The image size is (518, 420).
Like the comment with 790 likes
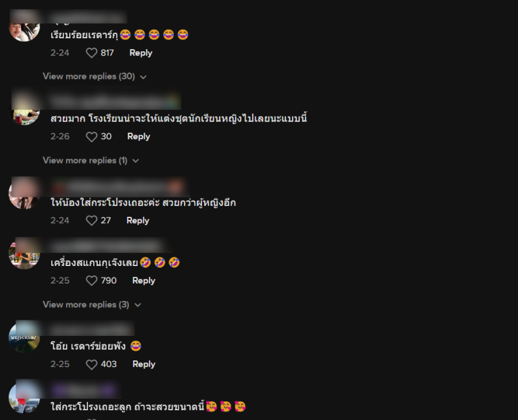91,281
